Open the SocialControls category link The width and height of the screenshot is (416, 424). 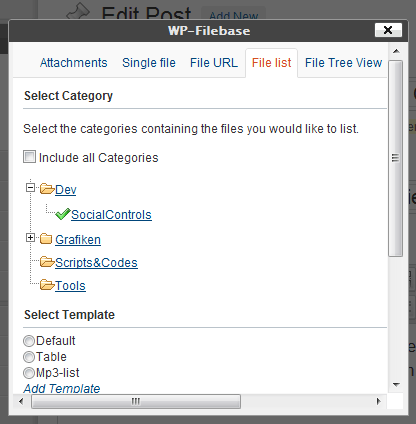pos(111,215)
